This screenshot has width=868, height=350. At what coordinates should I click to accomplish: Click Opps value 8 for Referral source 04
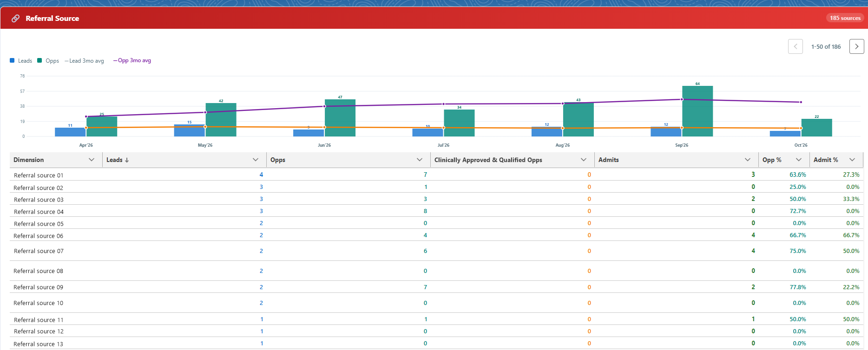tap(425, 211)
